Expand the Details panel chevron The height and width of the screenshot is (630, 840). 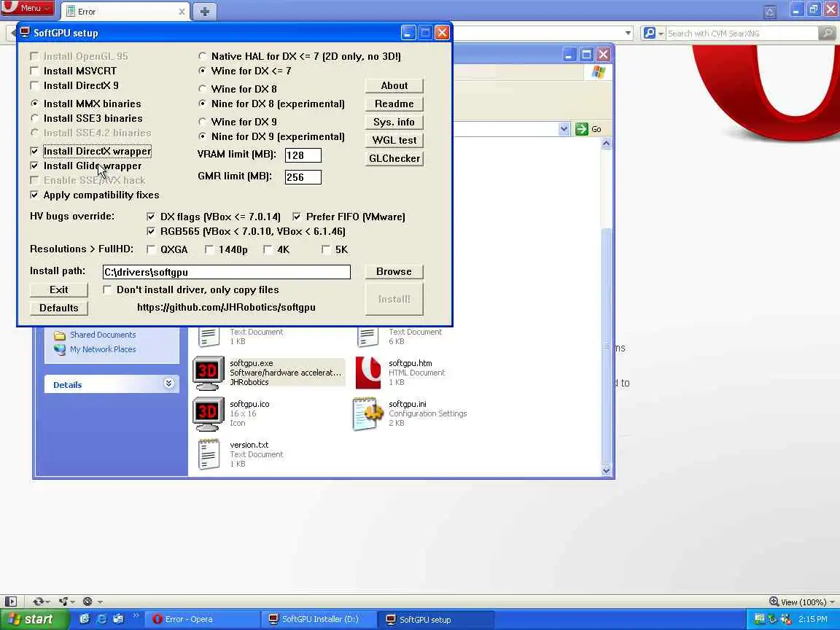(x=168, y=384)
